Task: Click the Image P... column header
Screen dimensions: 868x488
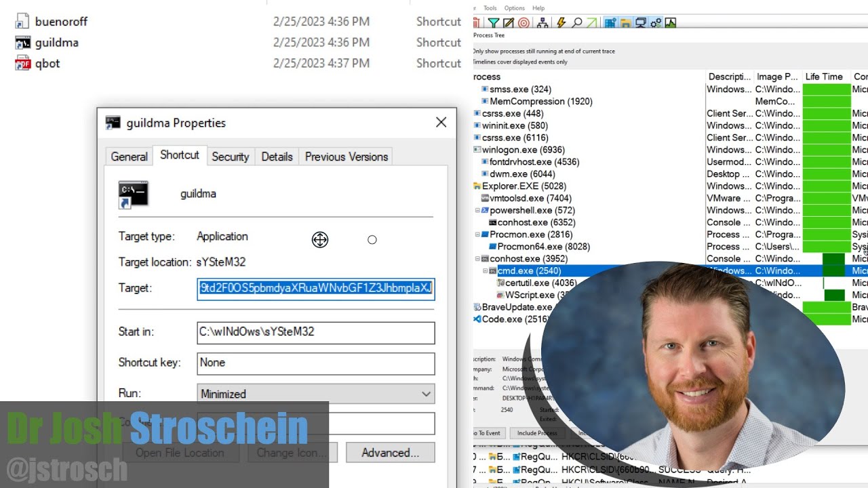Action: coord(778,77)
